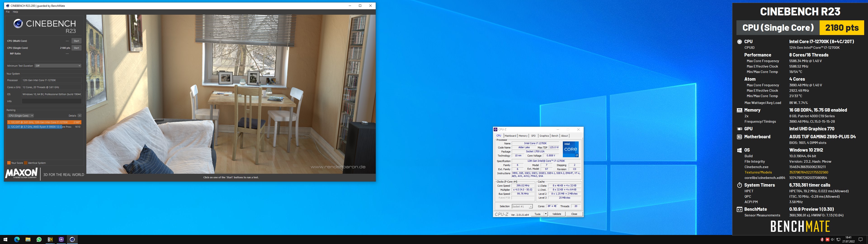Open the round red tray icon
This screenshot has width=868, height=244.
click(x=822, y=240)
